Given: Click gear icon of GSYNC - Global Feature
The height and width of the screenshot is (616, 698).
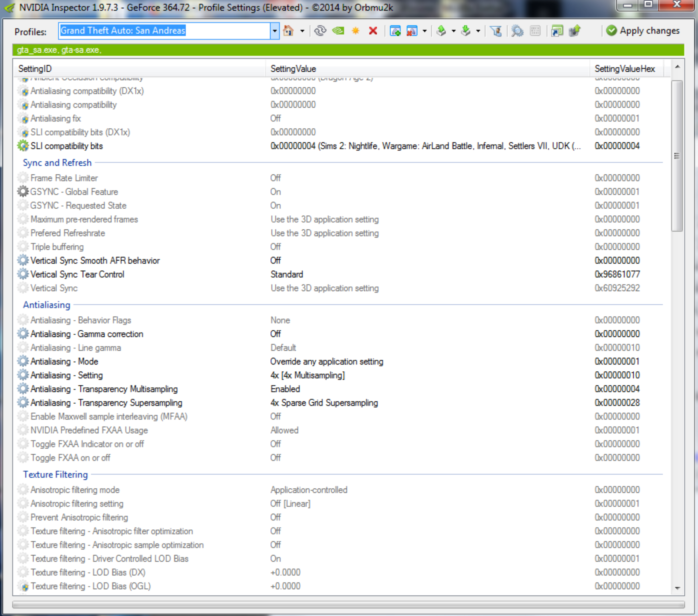Looking at the screenshot, I should [x=23, y=191].
